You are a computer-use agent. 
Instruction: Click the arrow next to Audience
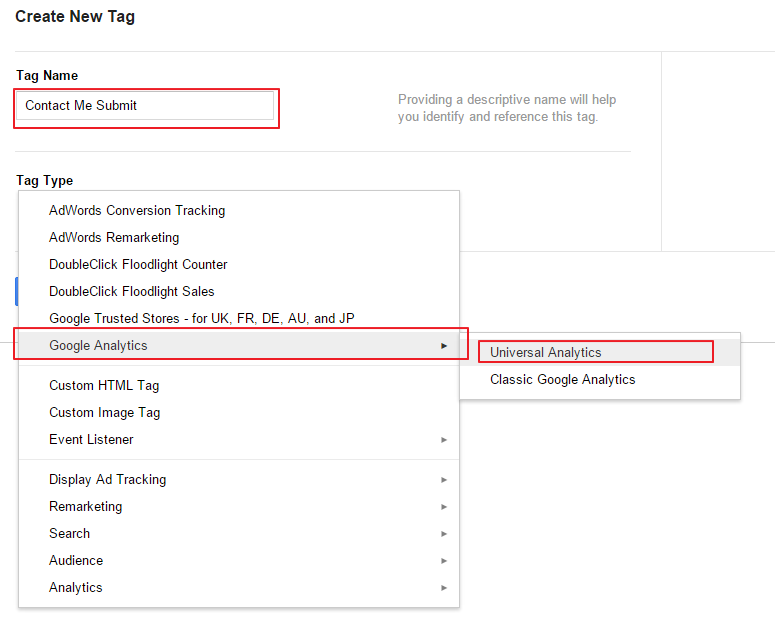(x=444, y=561)
